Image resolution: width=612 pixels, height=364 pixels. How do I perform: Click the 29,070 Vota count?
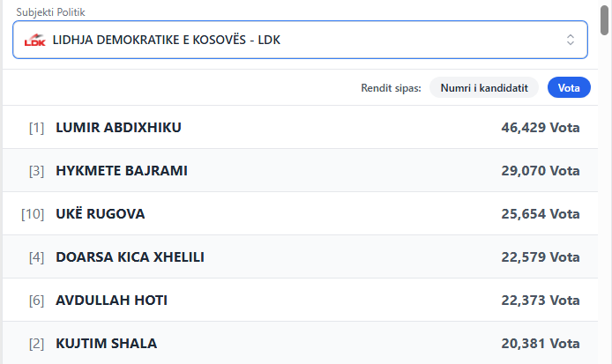pyautogui.click(x=540, y=170)
